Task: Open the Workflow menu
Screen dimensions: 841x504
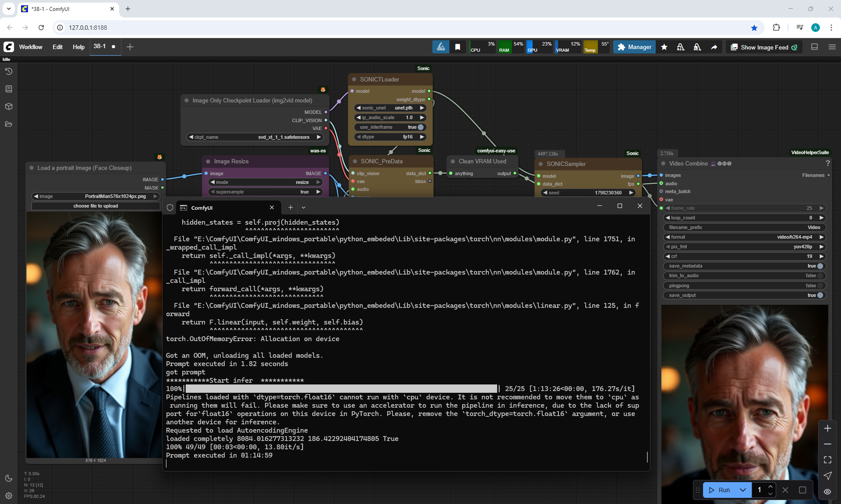Action: (31, 47)
